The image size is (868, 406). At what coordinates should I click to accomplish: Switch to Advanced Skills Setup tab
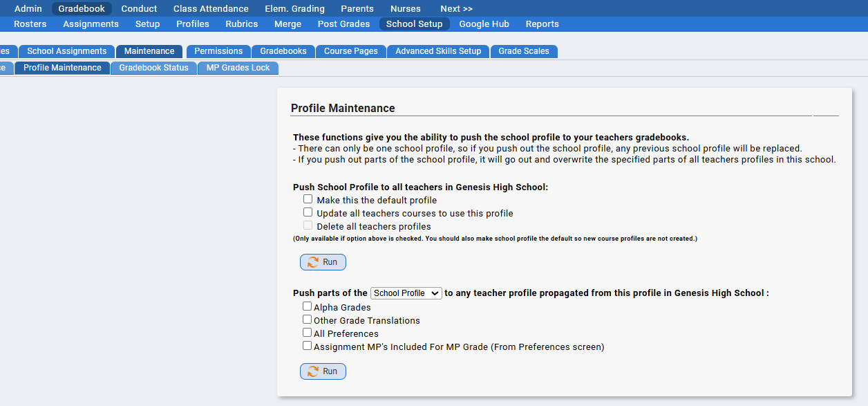point(438,51)
